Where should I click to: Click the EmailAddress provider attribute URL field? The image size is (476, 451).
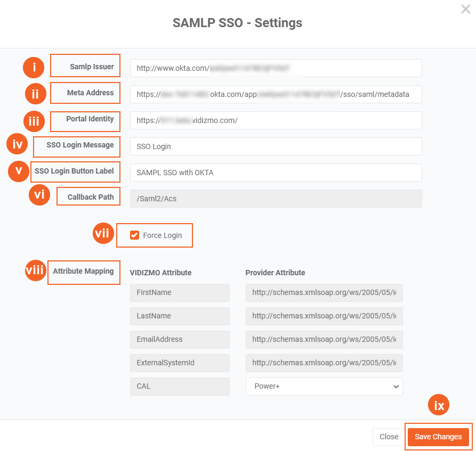(324, 339)
